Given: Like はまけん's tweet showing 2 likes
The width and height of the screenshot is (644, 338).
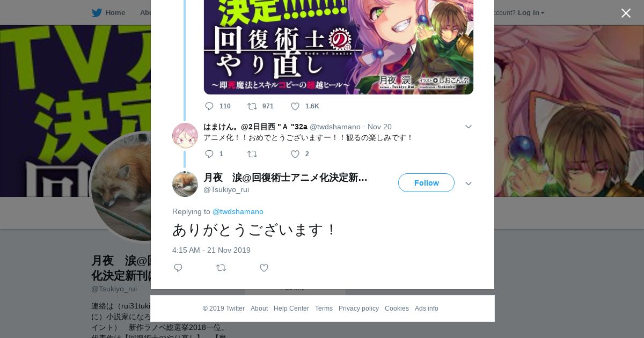Looking at the screenshot, I should [295, 154].
